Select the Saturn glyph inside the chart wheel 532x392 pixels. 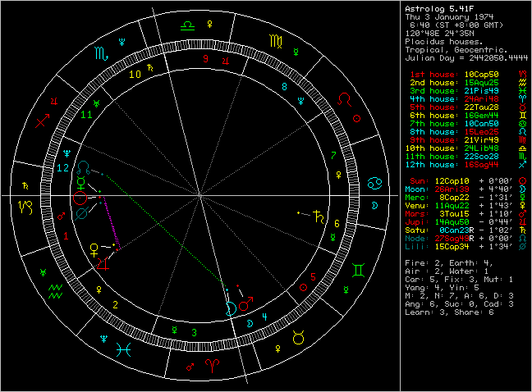(x=316, y=217)
